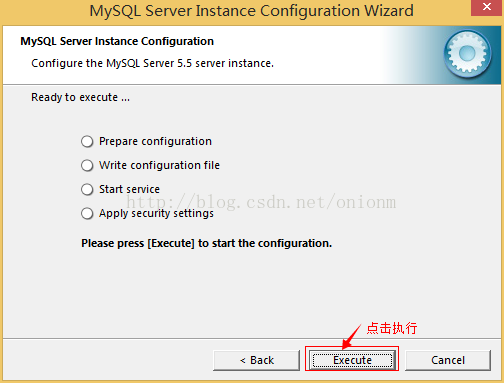Click the Start service label text
The image size is (504, 383).
point(129,189)
